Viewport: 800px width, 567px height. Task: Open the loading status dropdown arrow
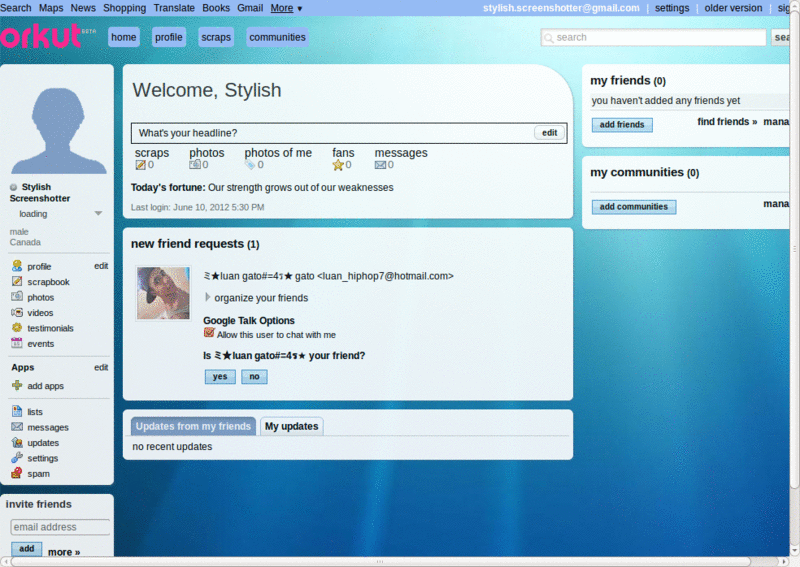click(x=98, y=213)
